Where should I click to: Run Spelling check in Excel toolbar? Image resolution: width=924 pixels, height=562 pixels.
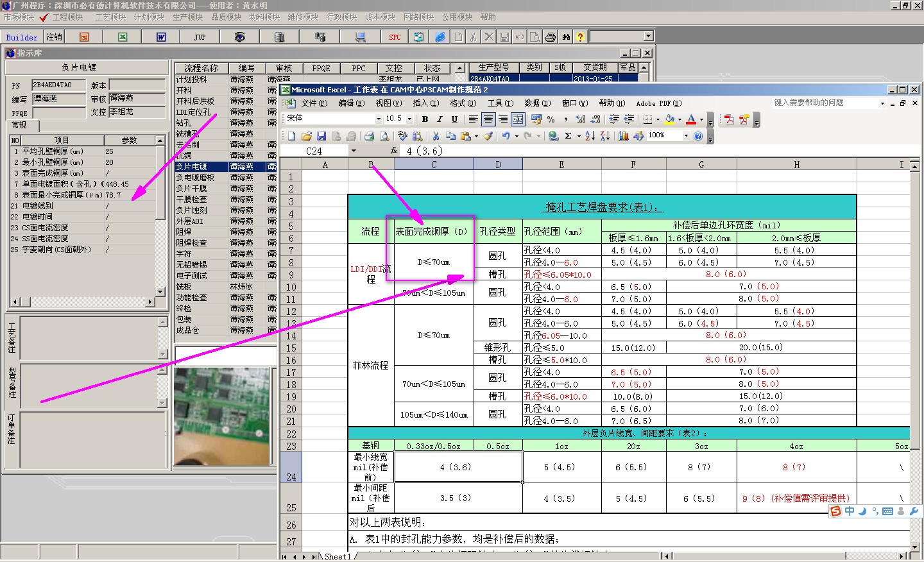402,136
